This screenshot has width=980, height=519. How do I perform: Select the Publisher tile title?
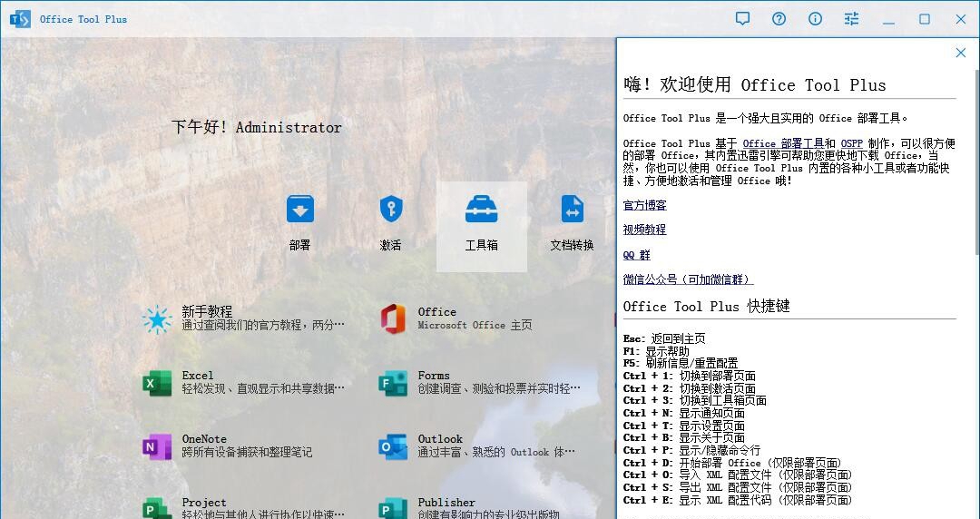pyautogui.click(x=446, y=502)
